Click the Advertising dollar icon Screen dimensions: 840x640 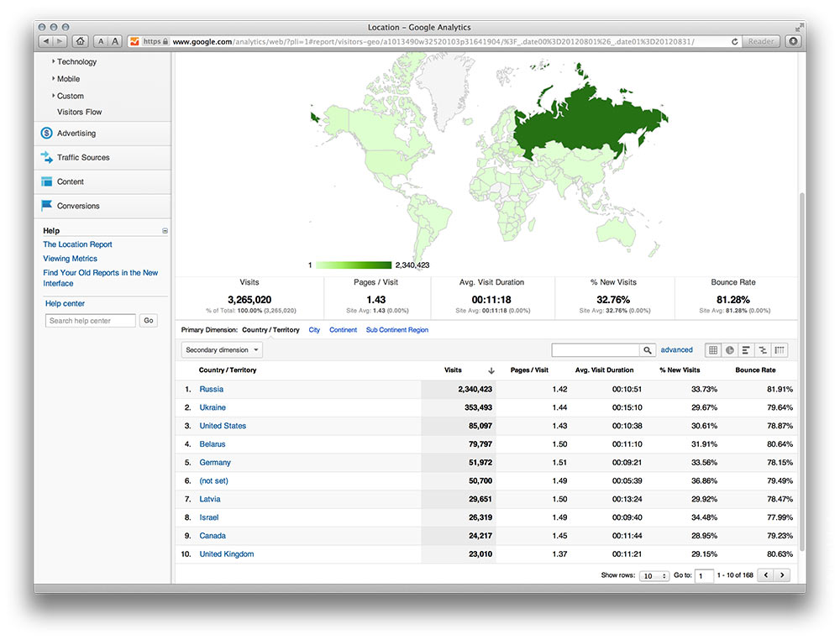[x=46, y=133]
